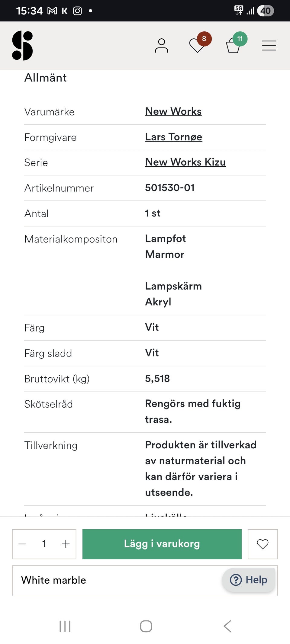Open the New Works Kizu series link
Screen dimensions: 290x644
[185, 162]
